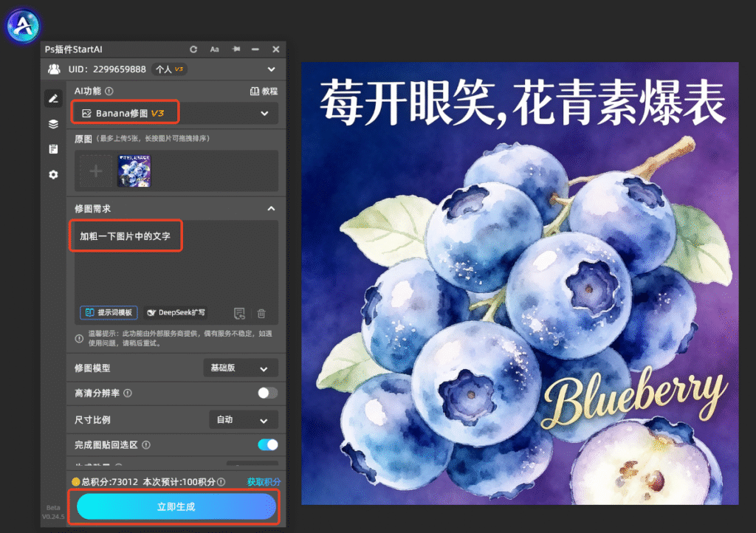Minimize the StartAI plugin panel

(x=255, y=49)
